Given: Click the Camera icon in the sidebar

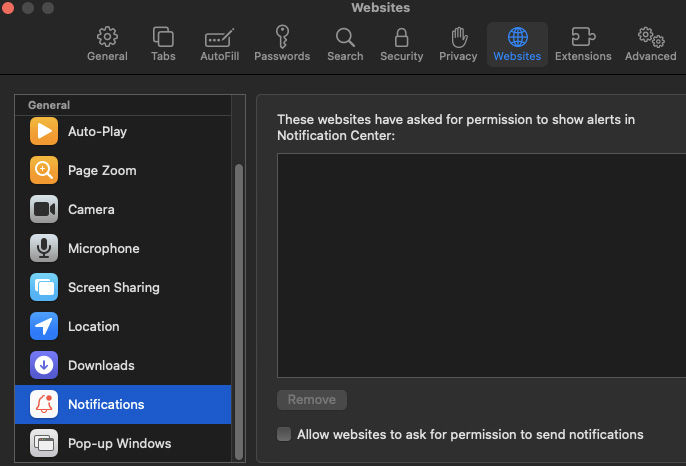Looking at the screenshot, I should pos(44,209).
